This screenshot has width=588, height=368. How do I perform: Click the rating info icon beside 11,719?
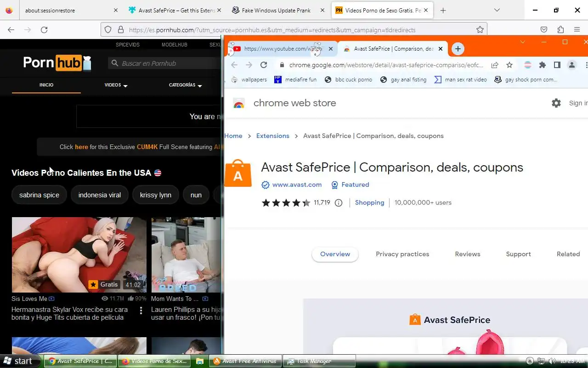pyautogui.click(x=339, y=203)
